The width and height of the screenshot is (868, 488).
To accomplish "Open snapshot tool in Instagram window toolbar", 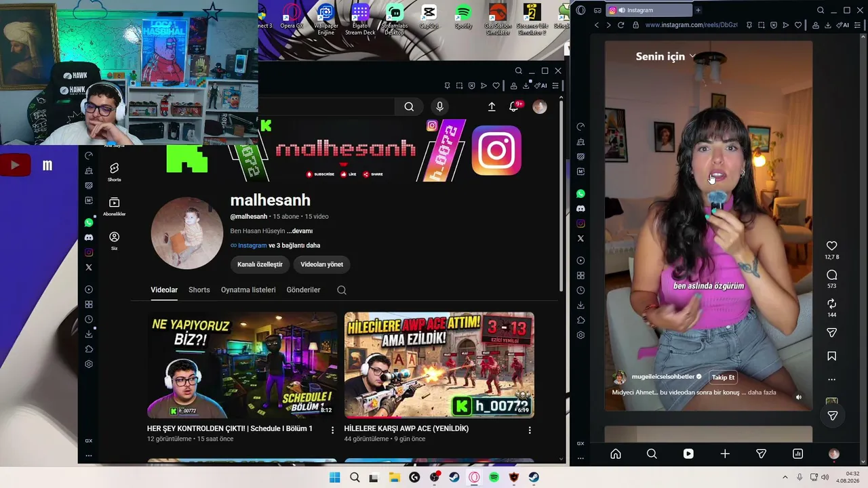I will coord(761,25).
